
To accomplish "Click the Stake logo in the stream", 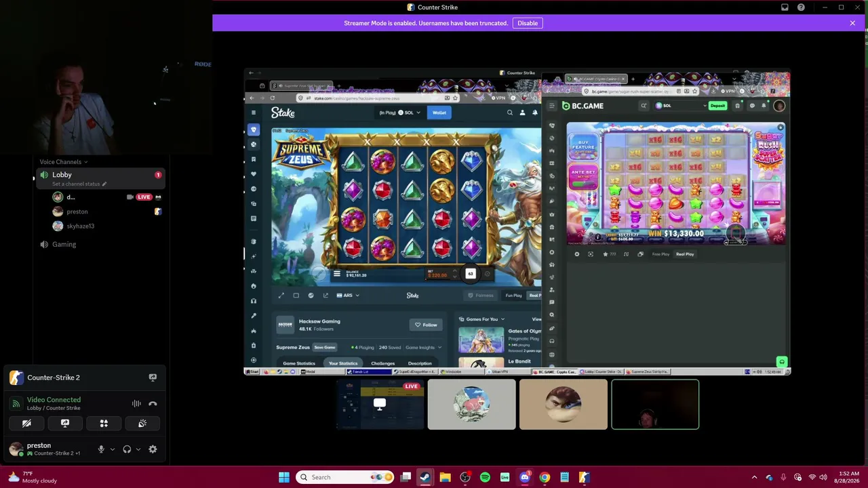I will click(x=283, y=113).
